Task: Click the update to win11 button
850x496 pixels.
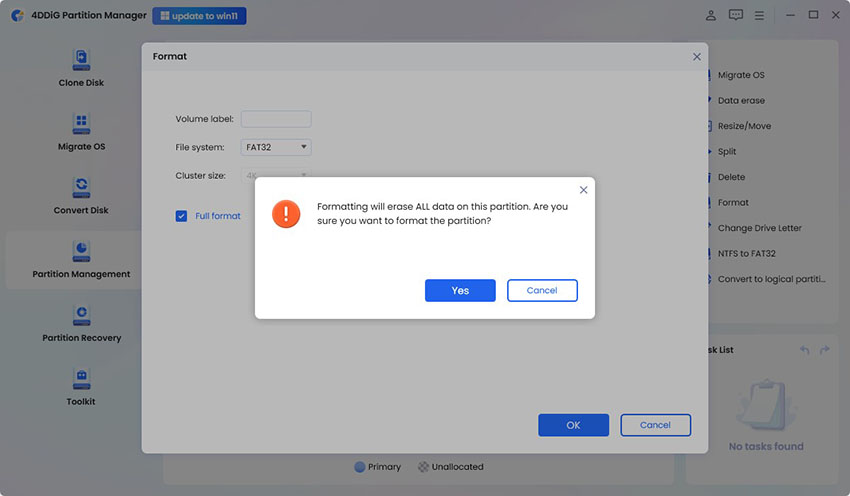Action: (199, 16)
